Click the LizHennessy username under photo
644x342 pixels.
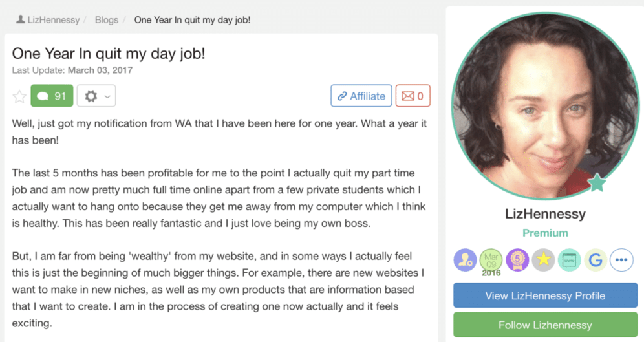tap(545, 213)
